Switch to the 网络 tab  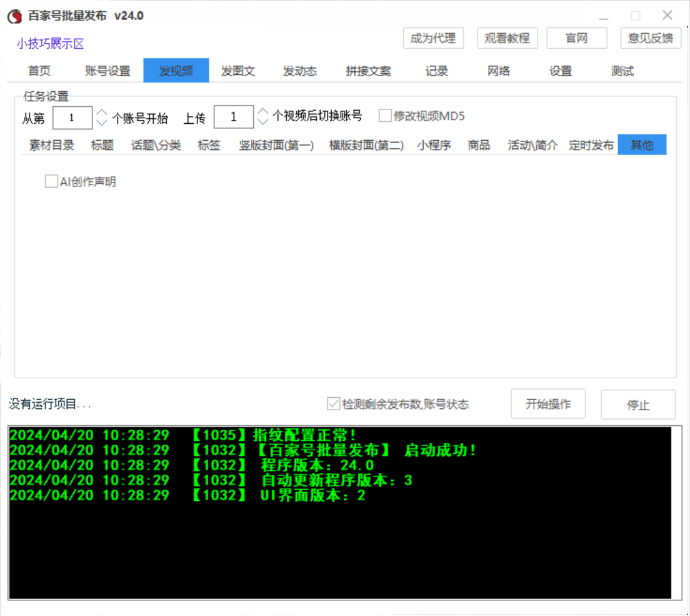tap(499, 71)
